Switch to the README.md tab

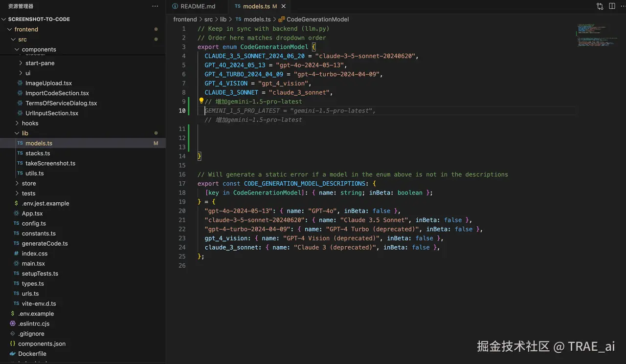(x=198, y=6)
